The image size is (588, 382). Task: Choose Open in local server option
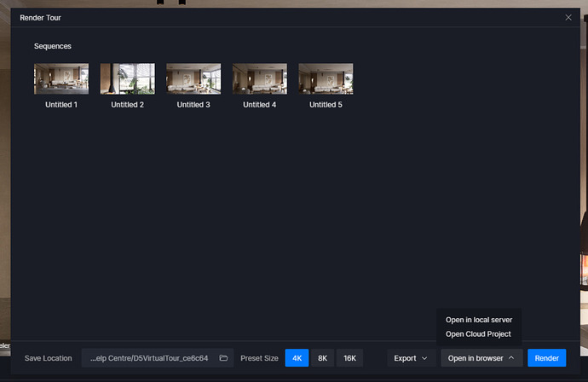(x=478, y=320)
